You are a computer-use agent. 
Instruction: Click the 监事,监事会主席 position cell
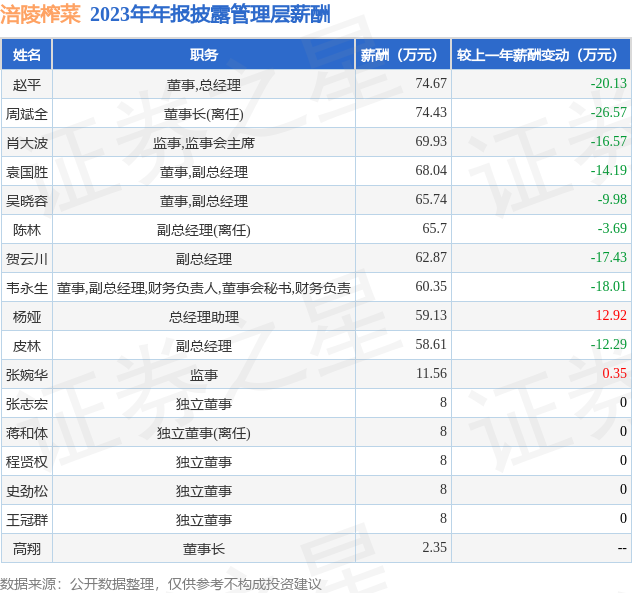coord(203,143)
